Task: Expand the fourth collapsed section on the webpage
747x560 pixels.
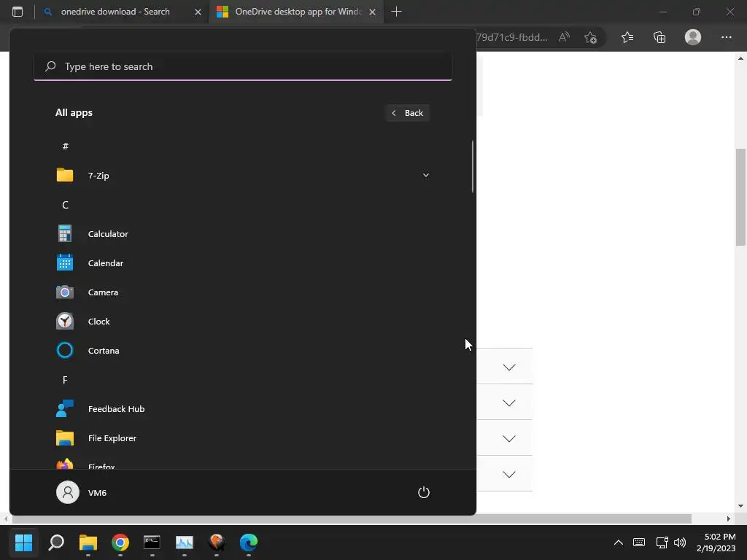Action: tap(509, 474)
